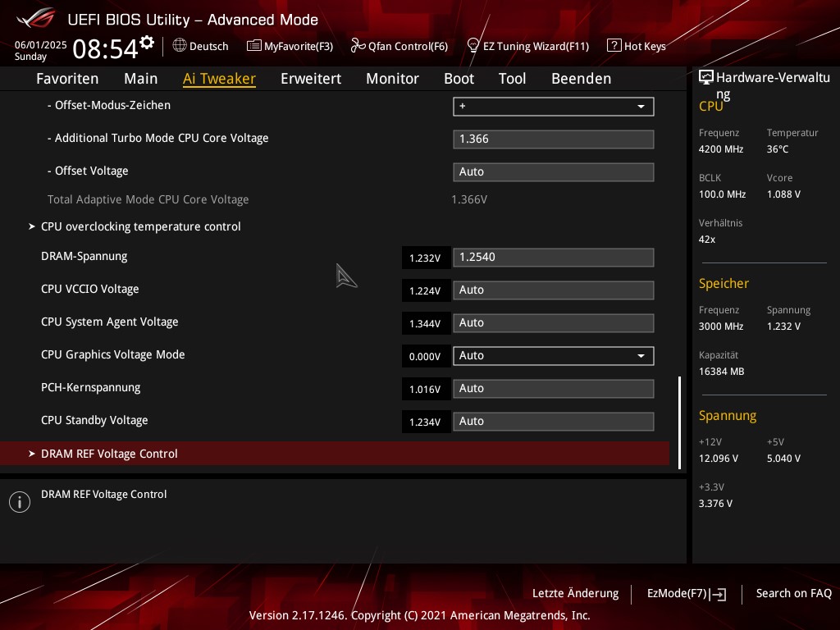This screenshot has width=840, height=630.
Task: Click Letzte Änderung button
Action: pyautogui.click(x=575, y=593)
